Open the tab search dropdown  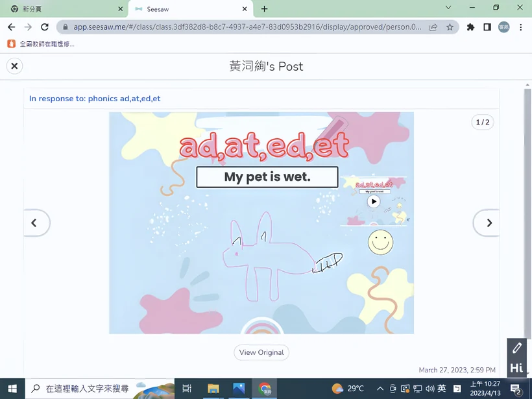point(448,8)
